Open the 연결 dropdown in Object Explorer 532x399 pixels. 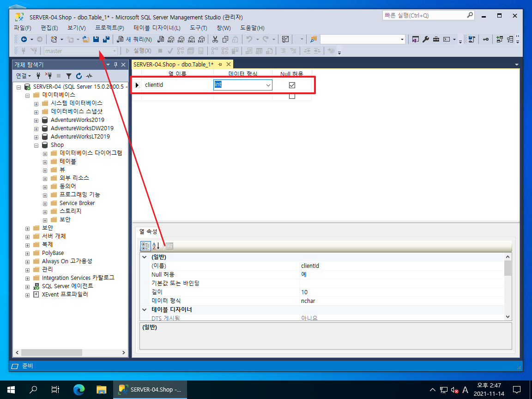pyautogui.click(x=24, y=76)
